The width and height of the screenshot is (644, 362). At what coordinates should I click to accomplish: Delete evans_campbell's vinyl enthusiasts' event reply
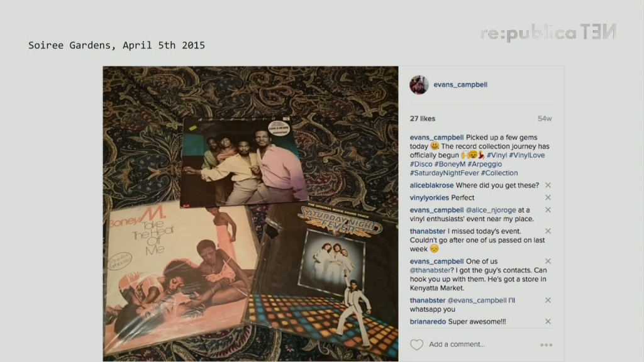tap(548, 210)
